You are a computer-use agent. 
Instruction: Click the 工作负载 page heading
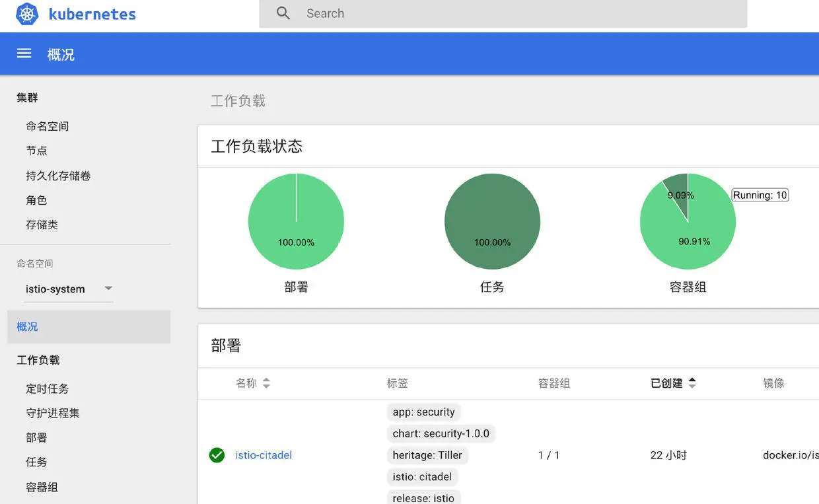click(238, 101)
